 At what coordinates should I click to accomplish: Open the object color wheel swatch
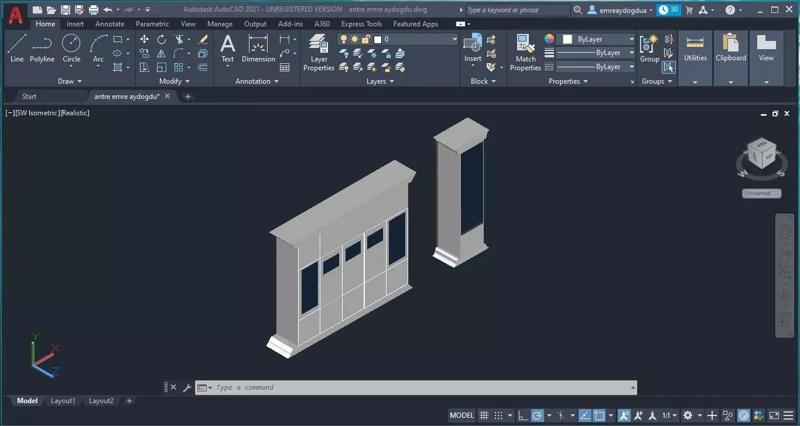(x=549, y=39)
